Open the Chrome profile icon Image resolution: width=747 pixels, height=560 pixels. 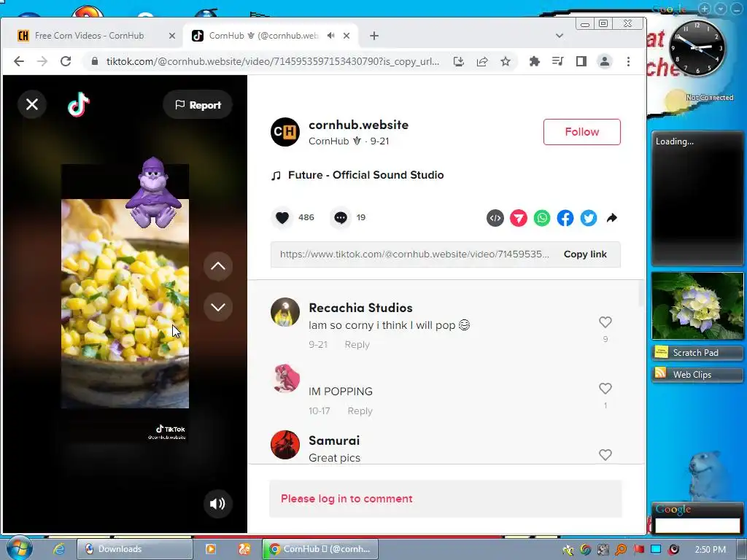point(605,61)
